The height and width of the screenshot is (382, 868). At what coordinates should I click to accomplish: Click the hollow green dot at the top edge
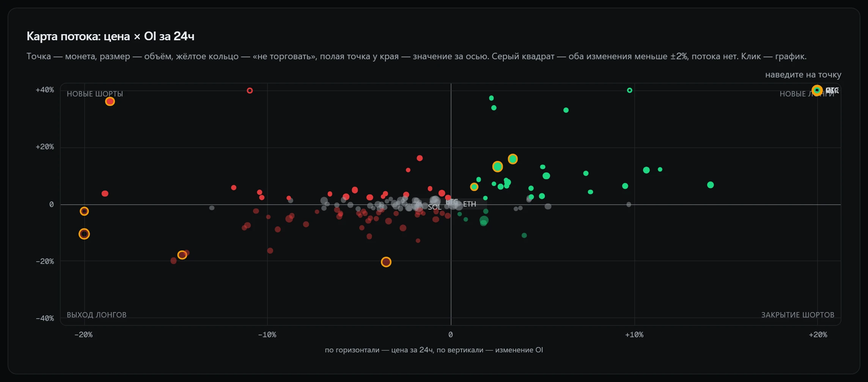pos(630,90)
